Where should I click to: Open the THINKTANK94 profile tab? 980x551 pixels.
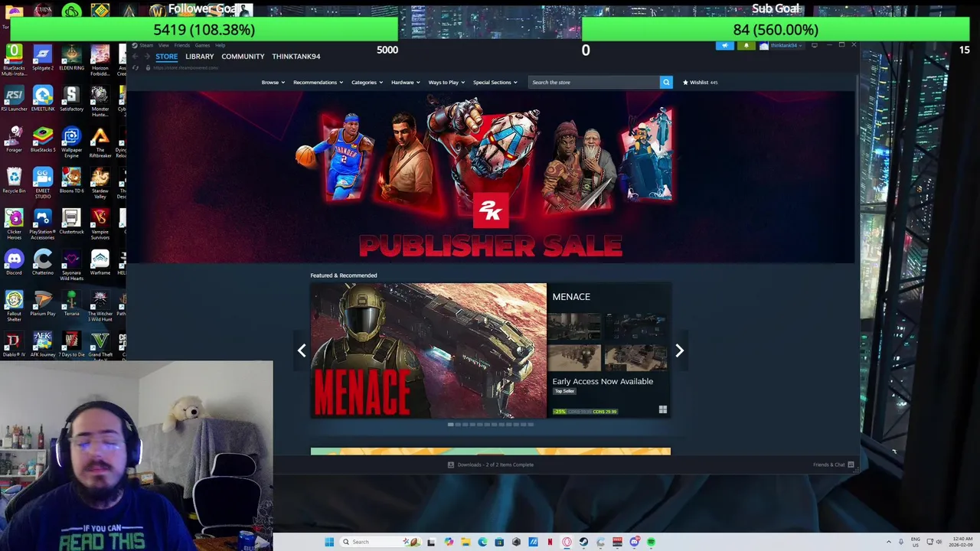[x=296, y=57]
